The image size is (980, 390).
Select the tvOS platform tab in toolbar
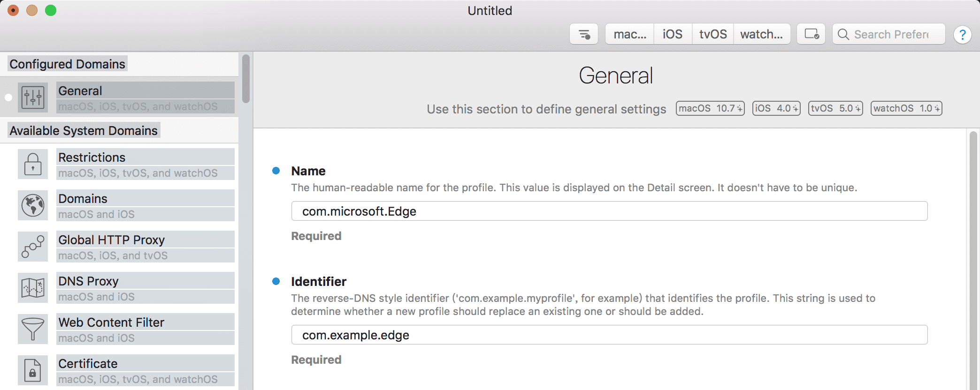[713, 34]
